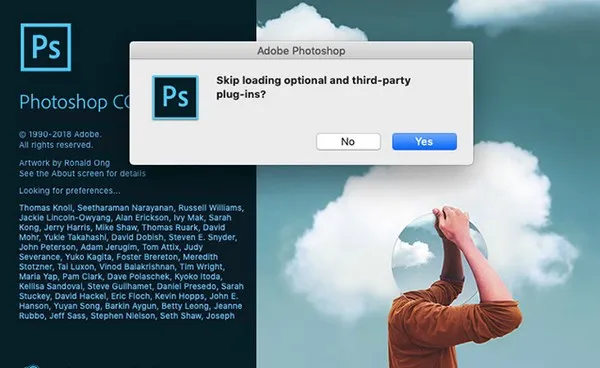Click 'See the About screen for details' text

(82, 173)
